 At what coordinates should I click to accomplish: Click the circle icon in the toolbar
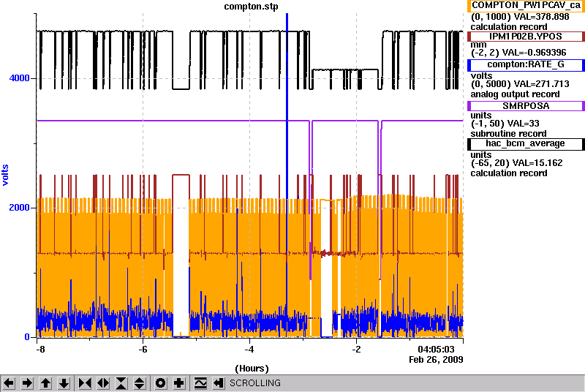coord(160,383)
